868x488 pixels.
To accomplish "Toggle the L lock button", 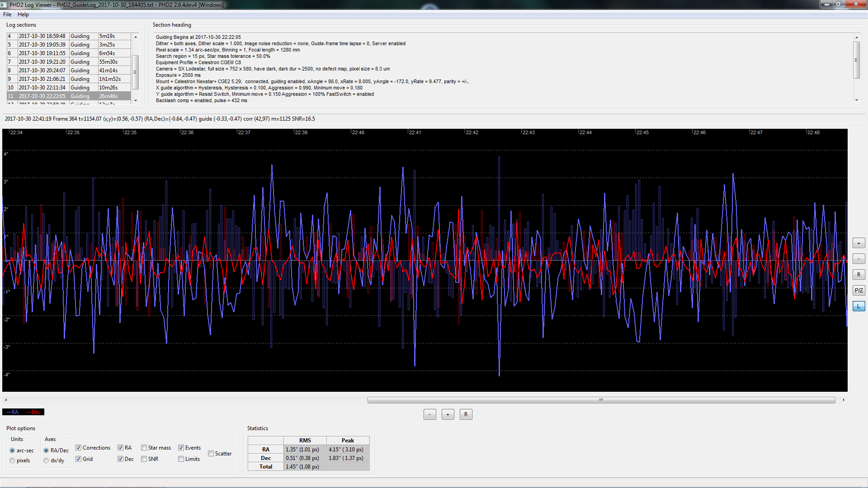I will click(x=859, y=306).
